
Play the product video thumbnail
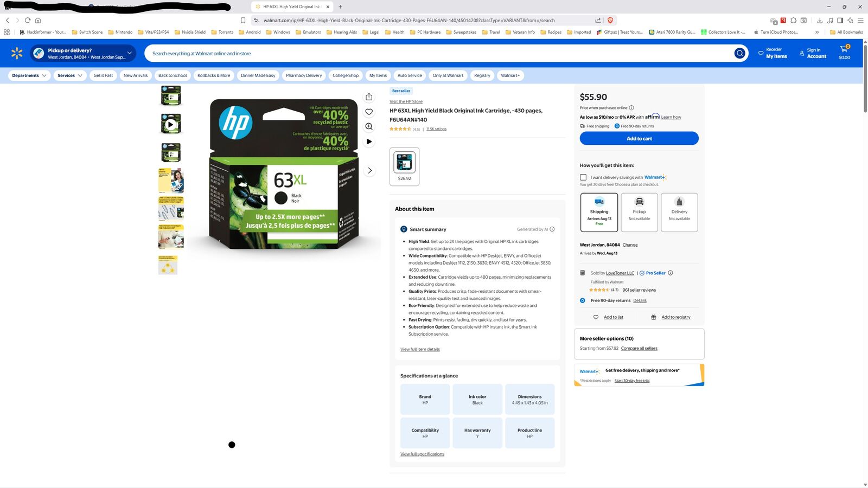[170, 124]
